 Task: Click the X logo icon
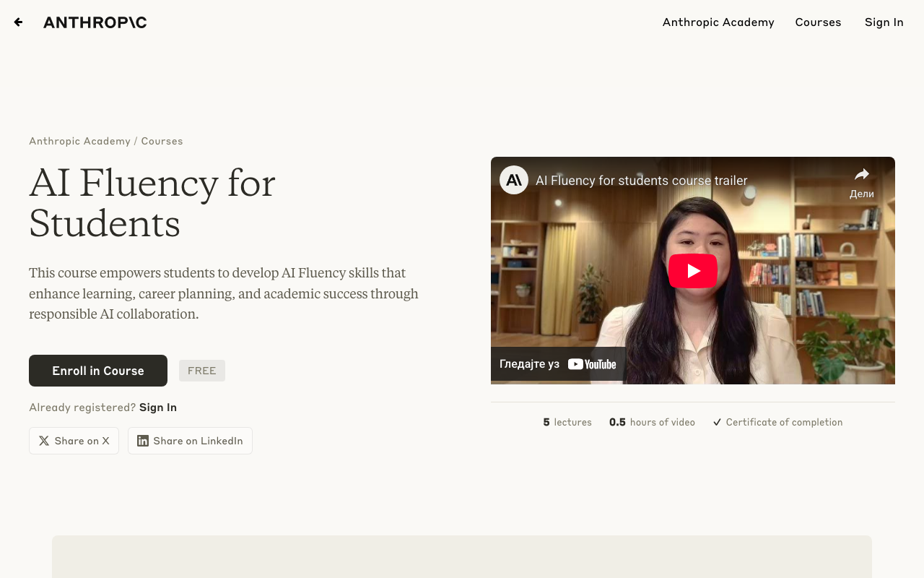pos(44,441)
